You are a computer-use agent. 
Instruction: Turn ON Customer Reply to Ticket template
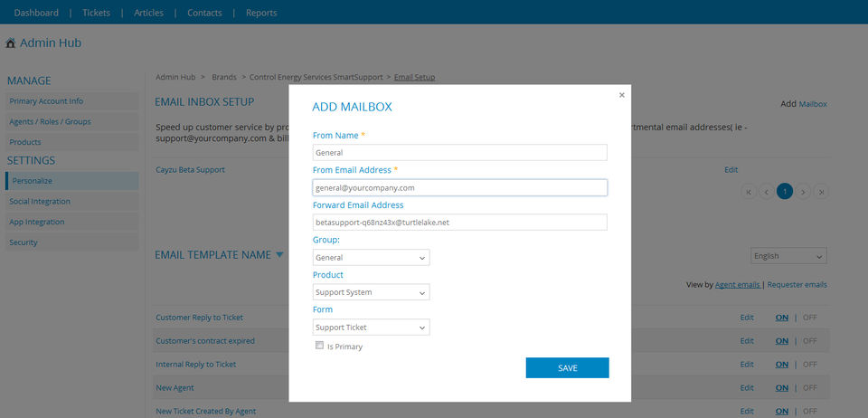point(781,317)
